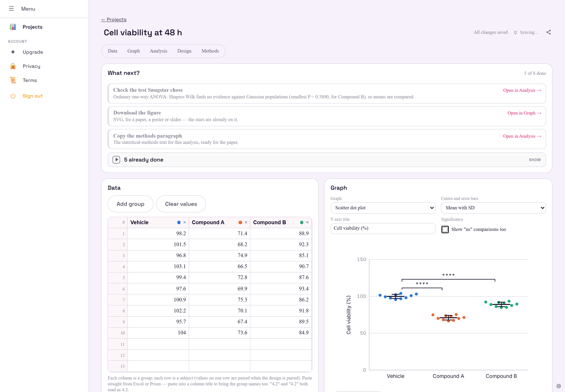565x392 pixels.
Task: Click the Compound A cell with 68.2
Action: pyautogui.click(x=220, y=245)
